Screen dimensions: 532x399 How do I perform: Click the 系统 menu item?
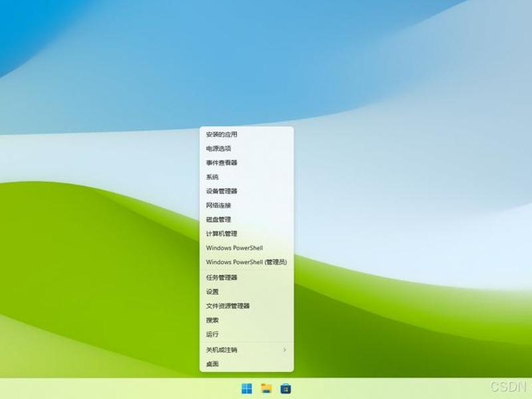click(247, 177)
